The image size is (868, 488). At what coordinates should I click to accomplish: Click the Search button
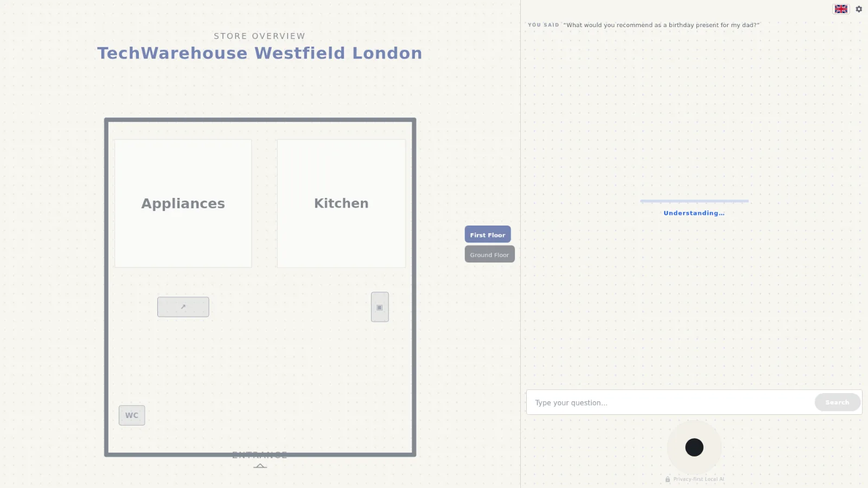[x=837, y=402]
